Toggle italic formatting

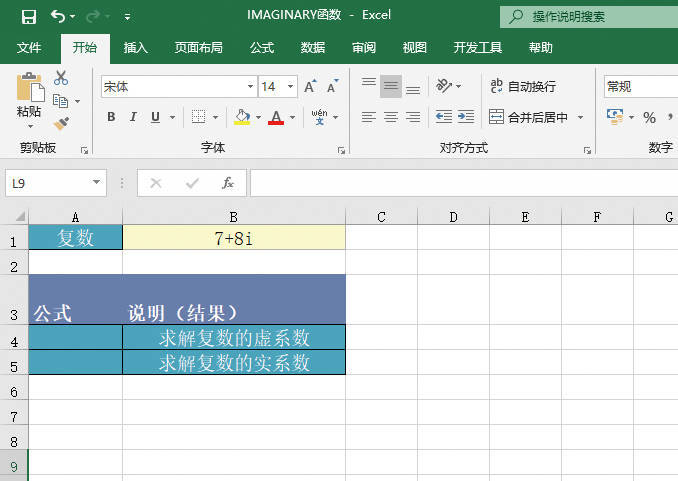[133, 117]
